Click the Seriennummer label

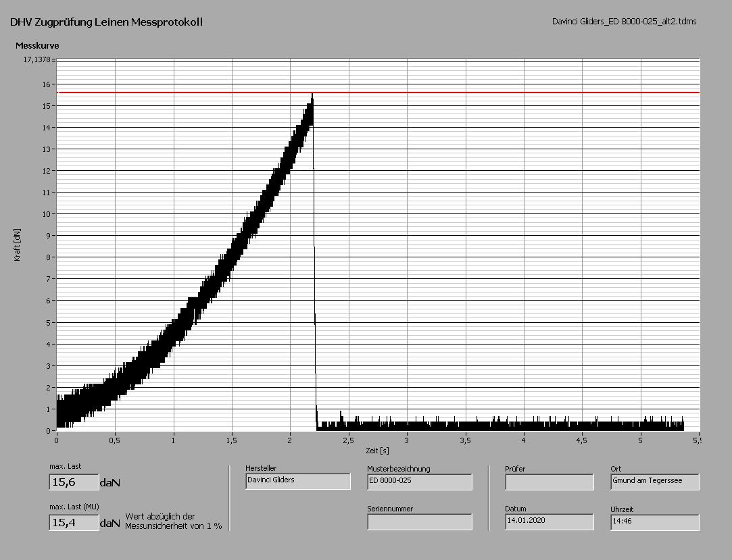(x=390, y=509)
